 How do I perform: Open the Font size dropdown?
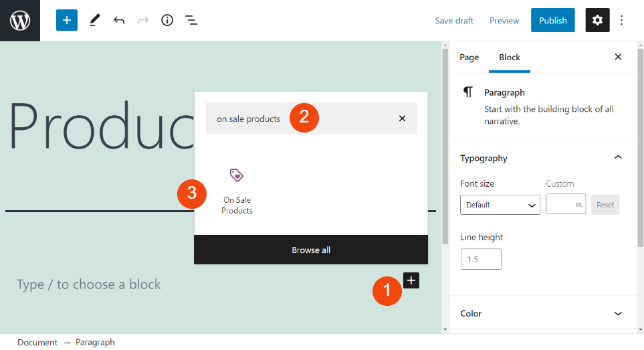[x=500, y=205]
